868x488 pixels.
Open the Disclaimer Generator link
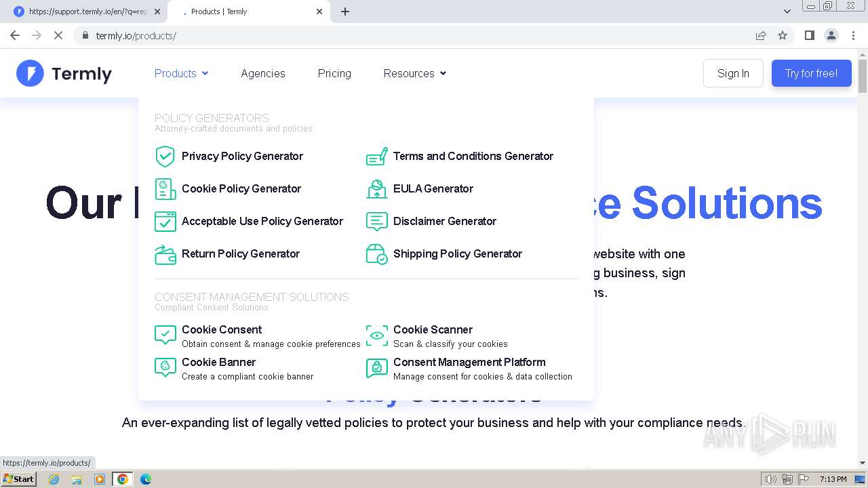[x=445, y=221]
